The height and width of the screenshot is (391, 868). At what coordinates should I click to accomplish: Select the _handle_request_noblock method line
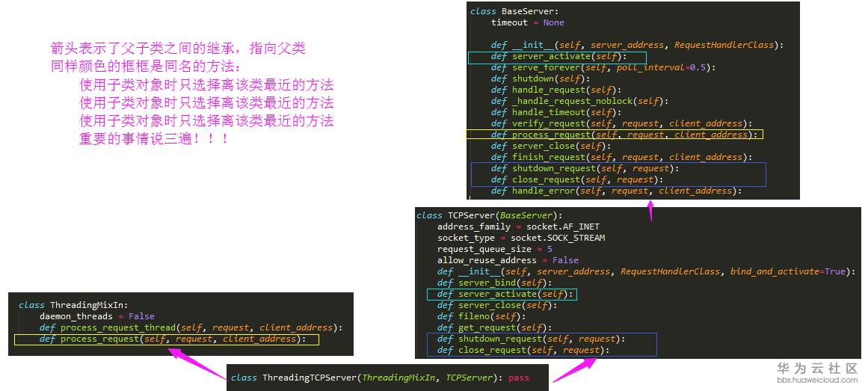pos(579,101)
